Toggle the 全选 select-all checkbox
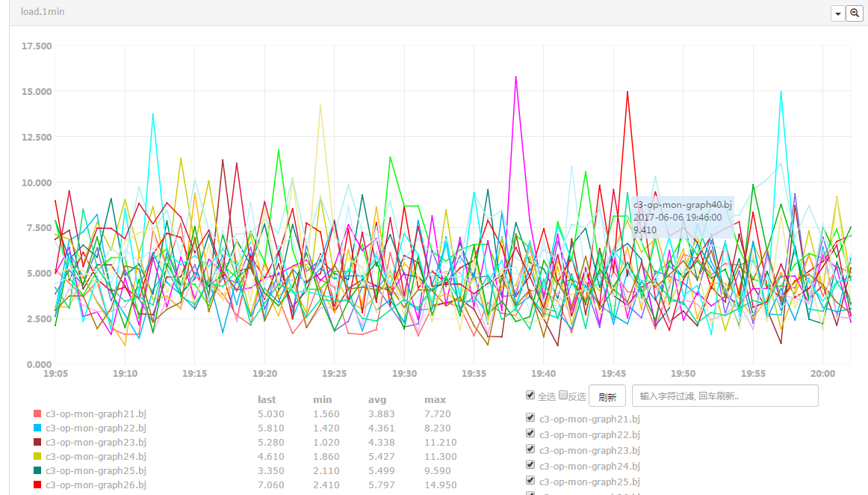Screen dimensions: 868x495 [x=530, y=395]
